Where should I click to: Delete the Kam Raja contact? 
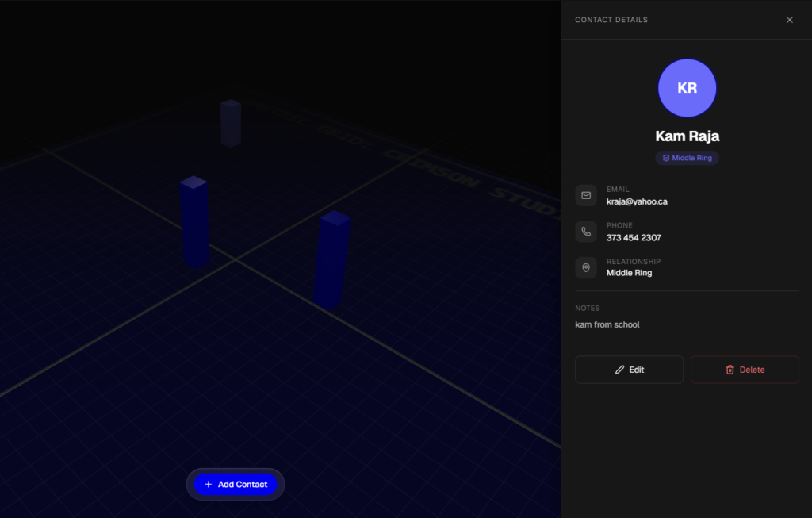tap(745, 370)
